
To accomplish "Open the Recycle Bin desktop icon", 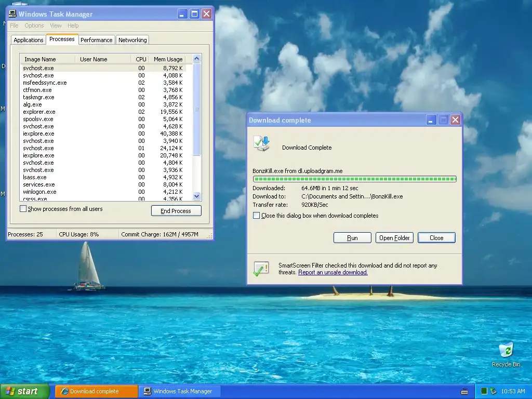I will [x=506, y=354].
